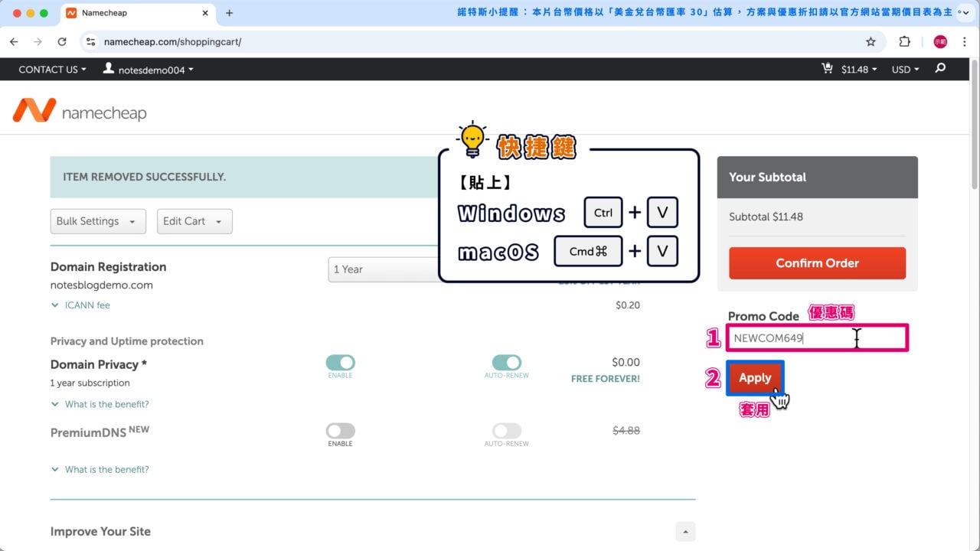Viewport: 980px width, 551px height.
Task: Apply the NEWCOM649 promo code
Action: coord(755,377)
